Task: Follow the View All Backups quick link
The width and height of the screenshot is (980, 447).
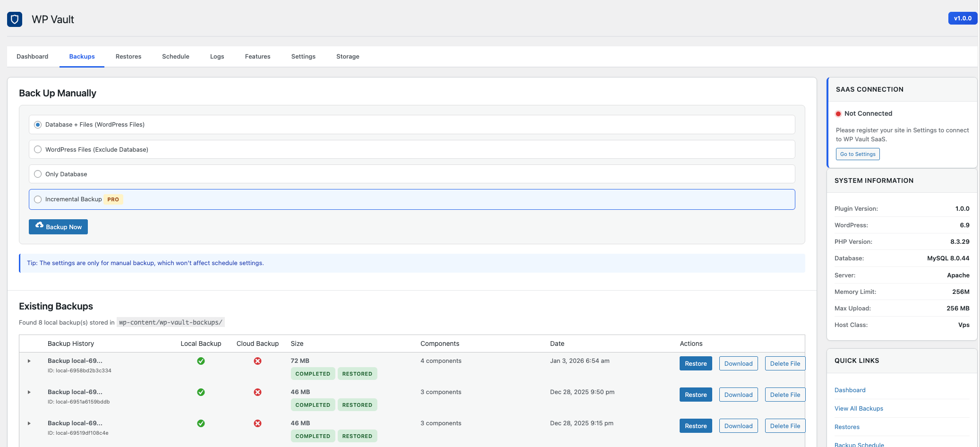Action: [x=859, y=409]
